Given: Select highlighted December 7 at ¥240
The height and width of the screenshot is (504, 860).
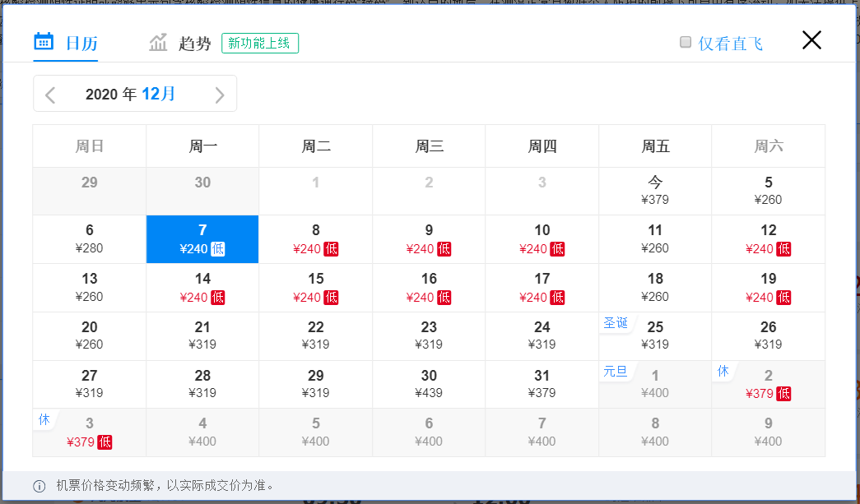Looking at the screenshot, I should point(202,239).
